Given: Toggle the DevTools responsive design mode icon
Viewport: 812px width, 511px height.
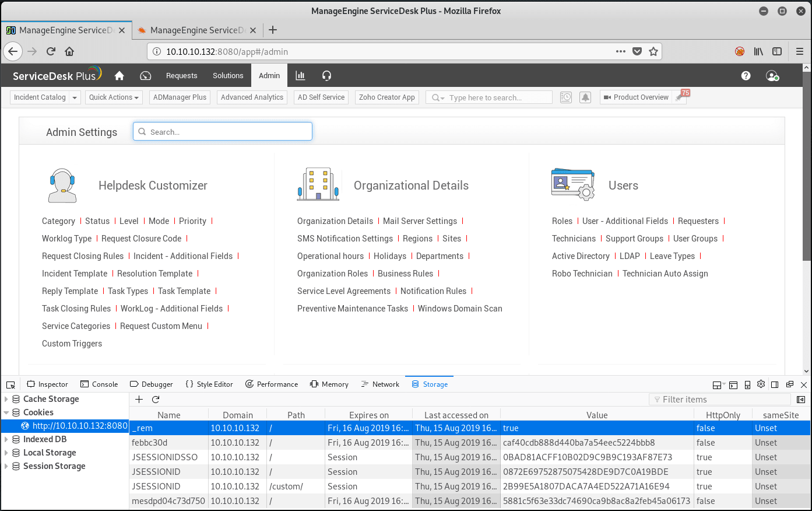Looking at the screenshot, I should [747, 384].
